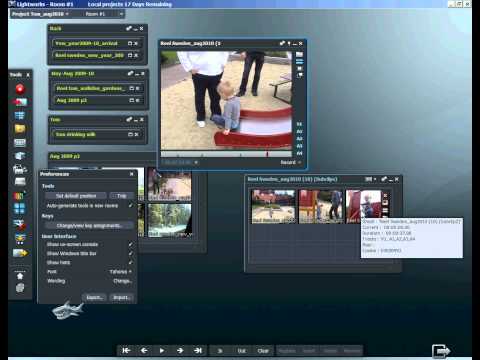Screen dimensions: 480x360
Task: Open the Record dropdown in the viewer
Action: 291,162
